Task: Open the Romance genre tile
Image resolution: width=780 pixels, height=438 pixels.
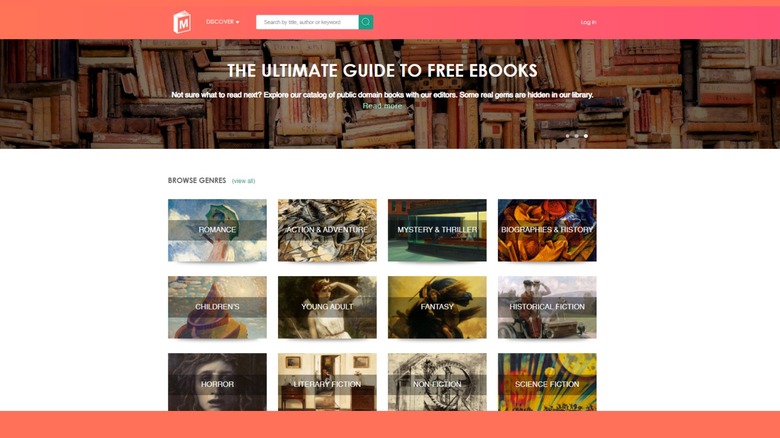Action: pyautogui.click(x=217, y=230)
